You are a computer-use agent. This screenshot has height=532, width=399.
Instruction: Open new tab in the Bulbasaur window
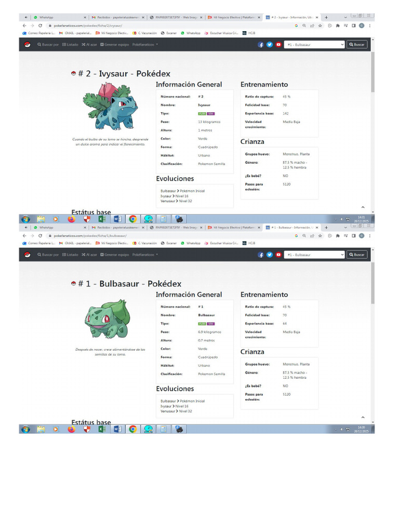tap(326, 228)
